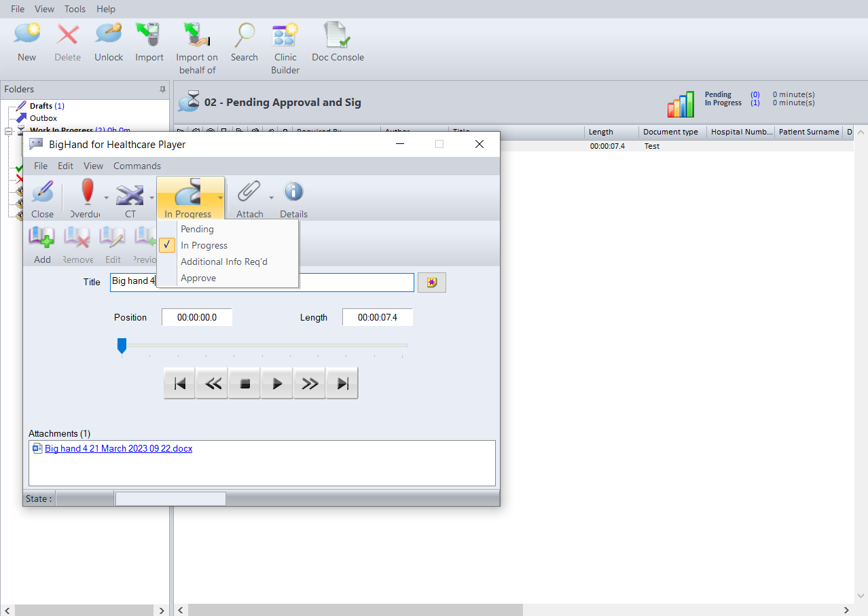Stop dictation playback
This screenshot has width=868, height=616.
coord(245,384)
